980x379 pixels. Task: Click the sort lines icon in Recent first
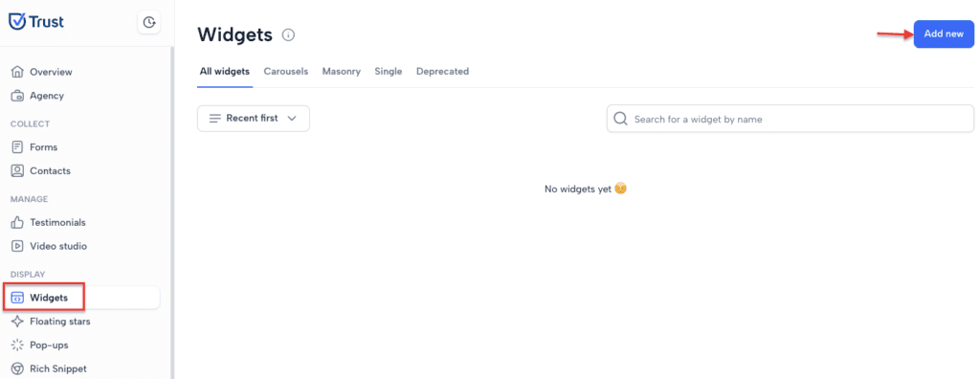pyautogui.click(x=215, y=119)
